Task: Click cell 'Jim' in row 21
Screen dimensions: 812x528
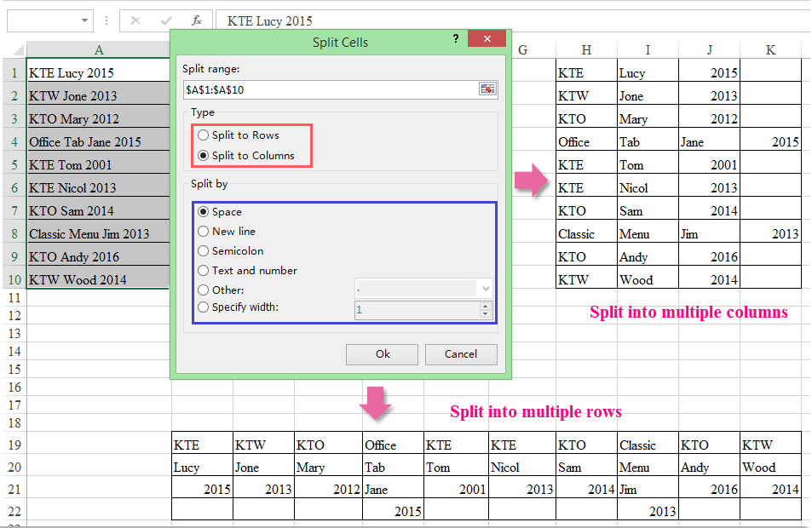Action: pos(648,489)
